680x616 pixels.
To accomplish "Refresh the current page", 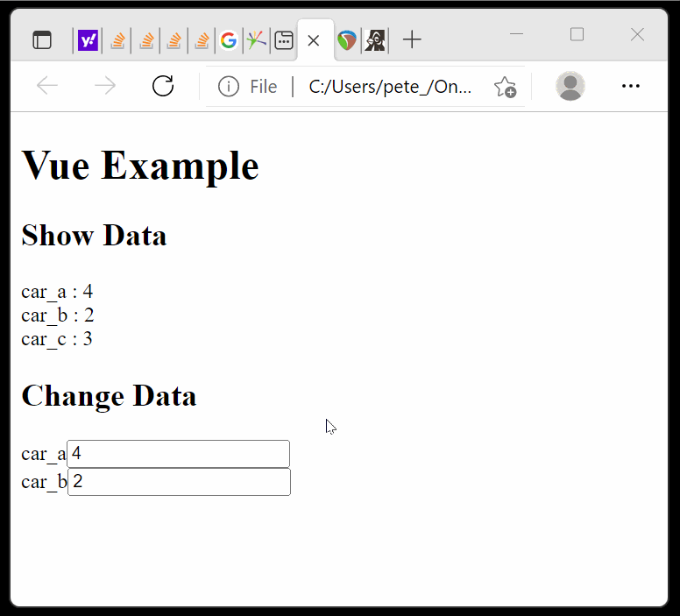I will 163,86.
